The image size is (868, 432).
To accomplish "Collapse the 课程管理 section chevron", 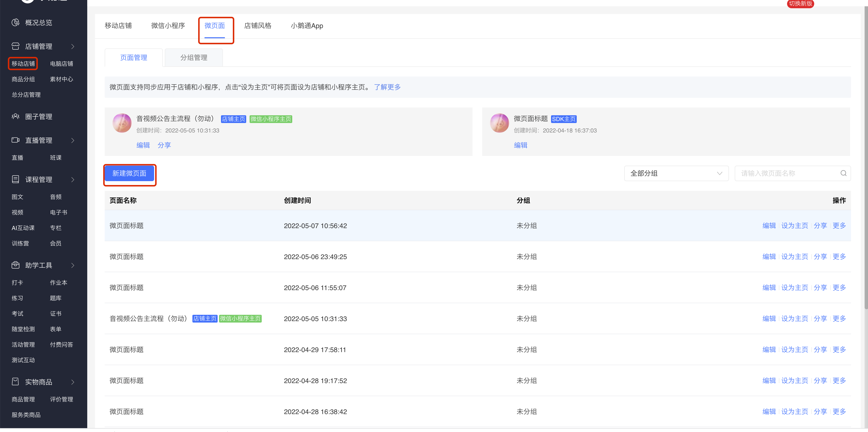I will [73, 179].
